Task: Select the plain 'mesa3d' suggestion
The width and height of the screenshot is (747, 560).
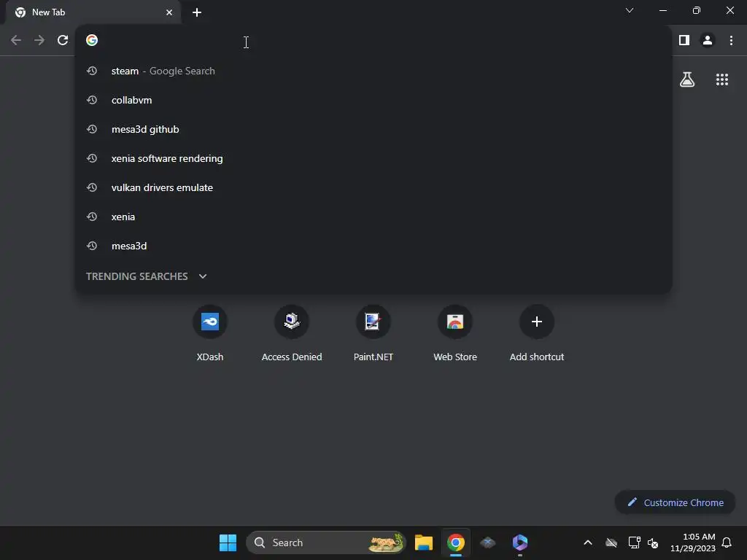Action: click(x=373, y=246)
